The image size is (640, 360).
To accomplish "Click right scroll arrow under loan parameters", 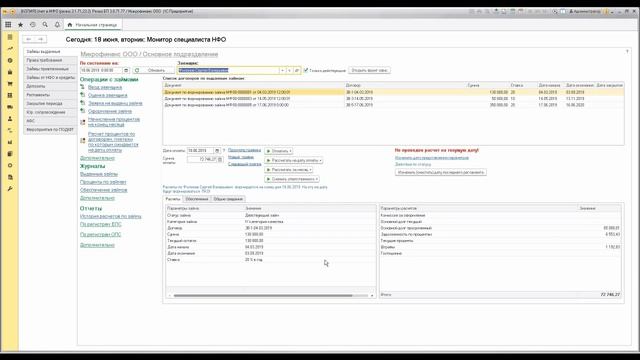I will (372, 296).
